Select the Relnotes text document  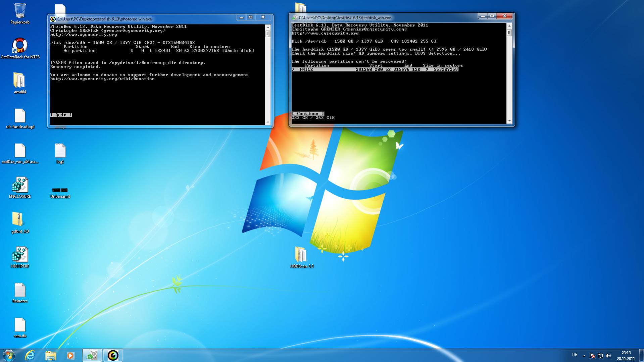[20, 293]
